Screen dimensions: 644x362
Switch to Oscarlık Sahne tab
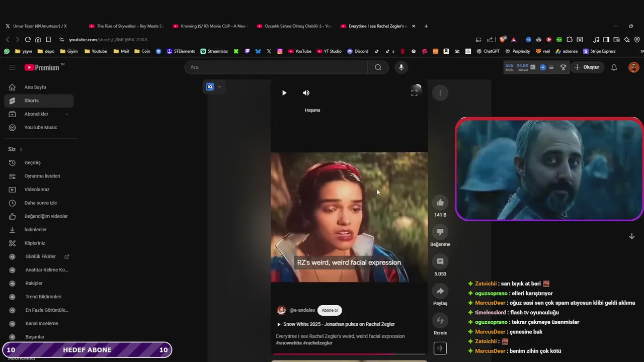tap(294, 26)
